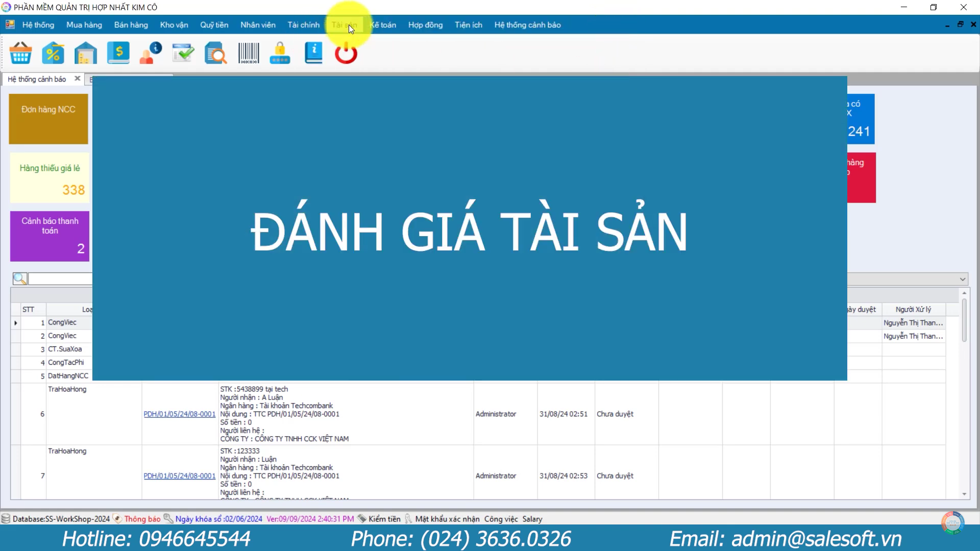Image resolution: width=980 pixels, height=551 pixels.
Task: Open the shopping basket toolbar icon
Action: (21, 53)
